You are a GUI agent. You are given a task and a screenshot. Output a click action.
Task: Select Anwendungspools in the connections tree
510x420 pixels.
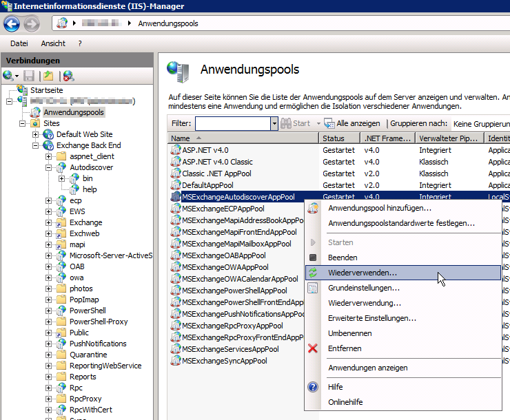point(74,112)
